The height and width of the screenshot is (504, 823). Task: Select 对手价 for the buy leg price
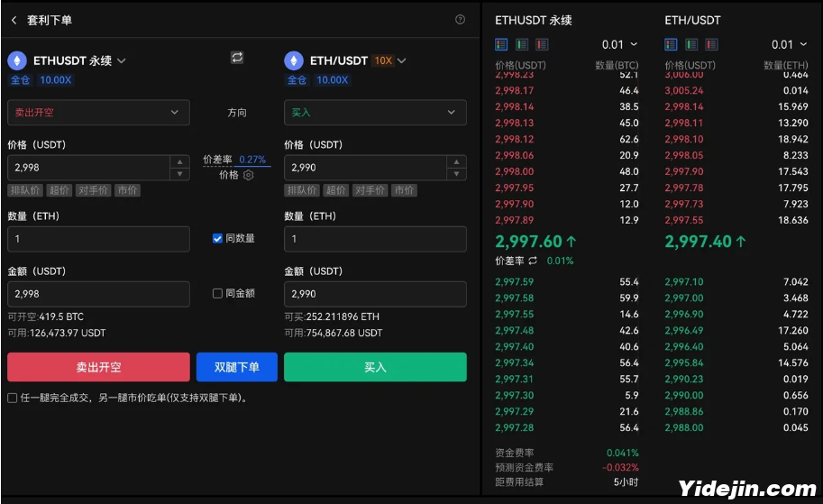(370, 190)
